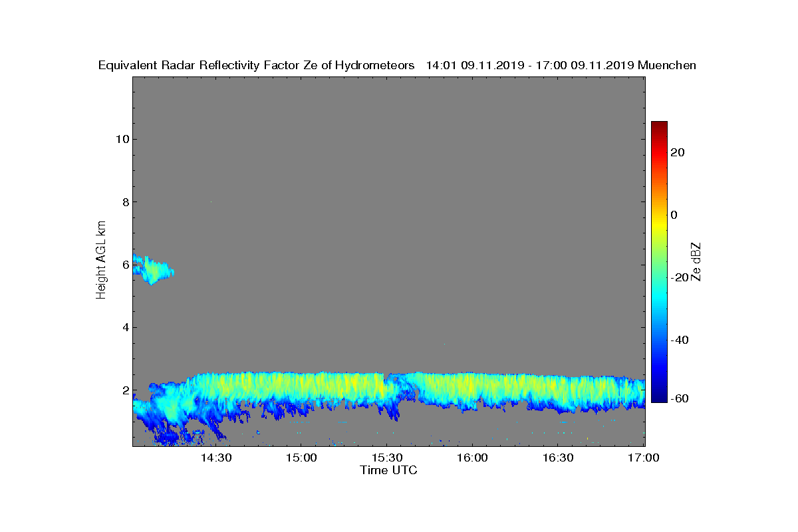This screenshot has height=532, width=798.
Task: Click the small cloud echo near 6 km
Action: [153, 269]
